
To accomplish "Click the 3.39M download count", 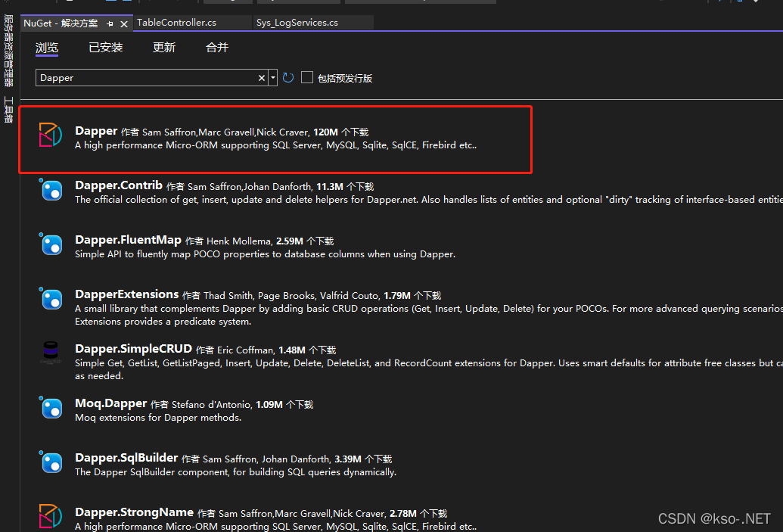I will 347,459.
